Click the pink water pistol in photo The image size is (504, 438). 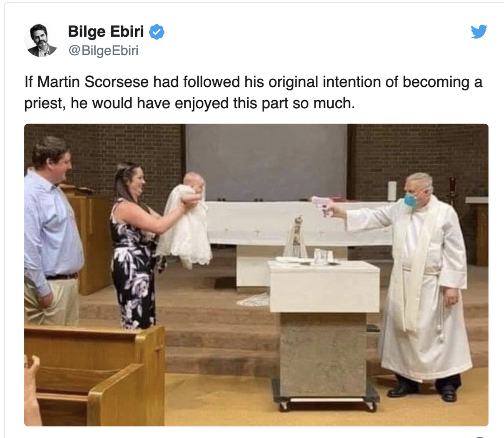[x=322, y=205]
